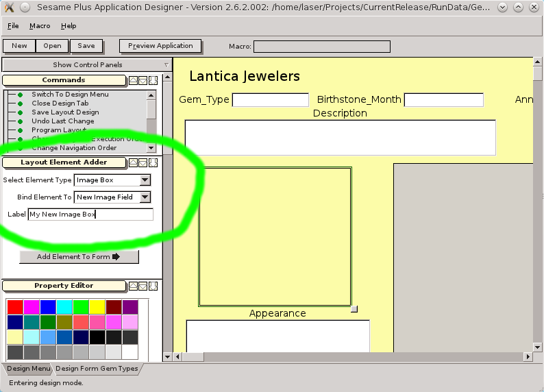The image size is (544, 392).
Task: Click the Description text box on the form
Action: click(x=340, y=138)
